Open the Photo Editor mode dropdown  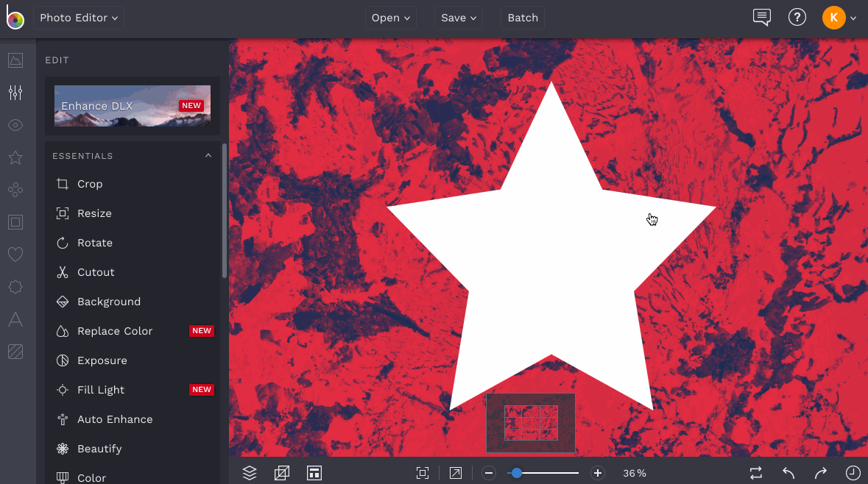[79, 18]
